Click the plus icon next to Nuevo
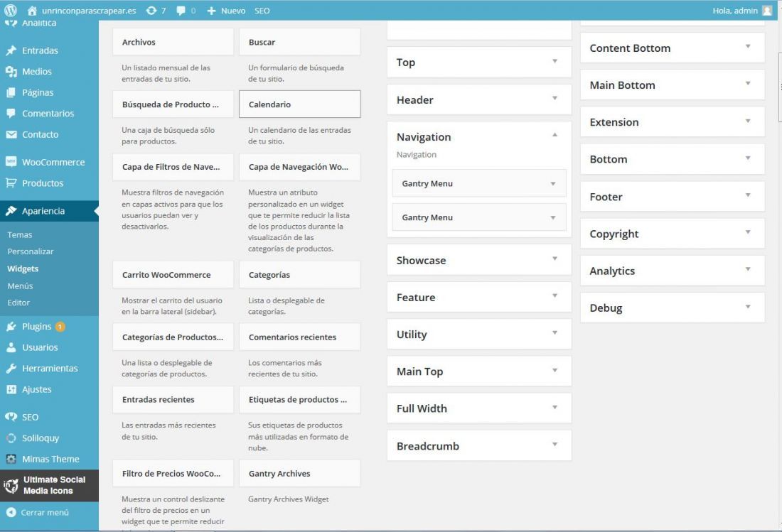This screenshot has height=532, width=782. (211, 11)
